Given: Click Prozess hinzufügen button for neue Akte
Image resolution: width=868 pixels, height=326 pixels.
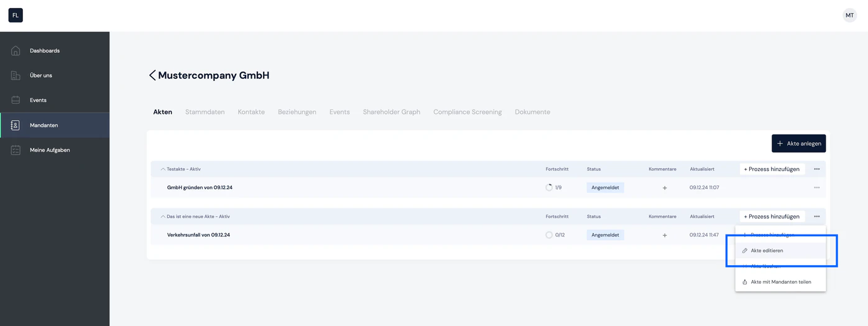Looking at the screenshot, I should point(772,217).
